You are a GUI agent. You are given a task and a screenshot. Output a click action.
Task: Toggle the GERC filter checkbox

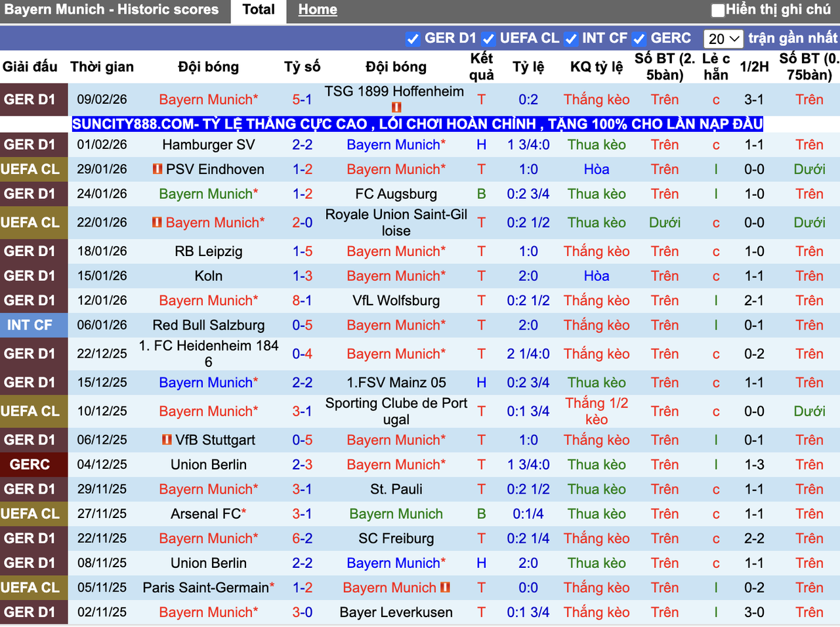pyautogui.click(x=639, y=39)
